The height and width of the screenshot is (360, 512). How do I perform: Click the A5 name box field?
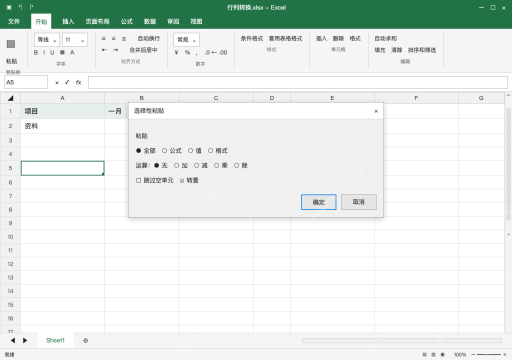point(26,82)
